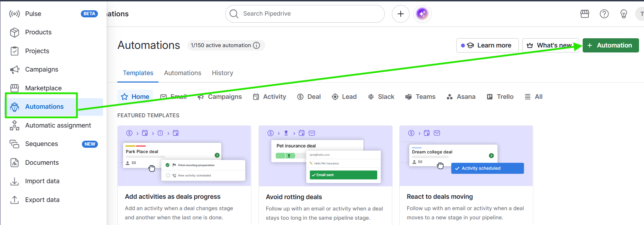Show All template categories
This screenshot has width=644, height=225.
click(534, 97)
